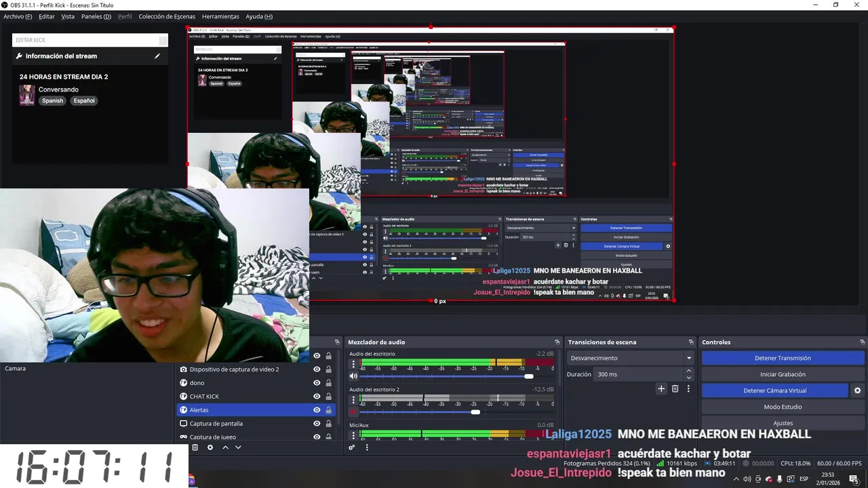Open the Ayuda menu
This screenshot has height=488, width=868.
pos(259,16)
